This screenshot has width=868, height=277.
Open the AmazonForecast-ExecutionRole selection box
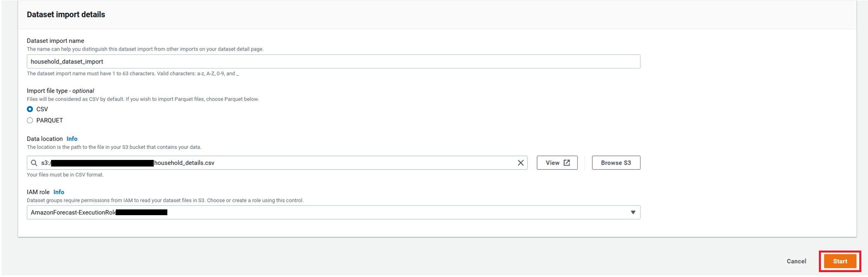click(x=333, y=212)
